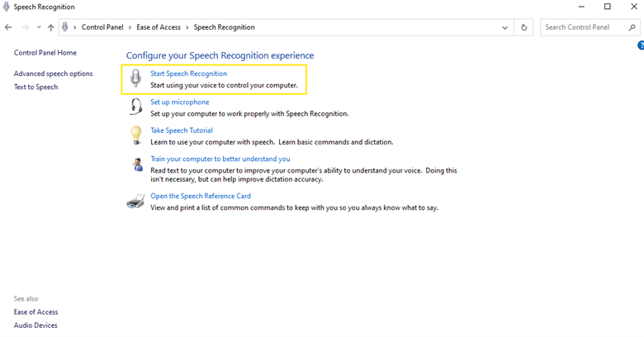Viewport: 644px width, 337px height.
Task: Click the microphone icon for Start Speech Recognition
Action: (x=136, y=79)
